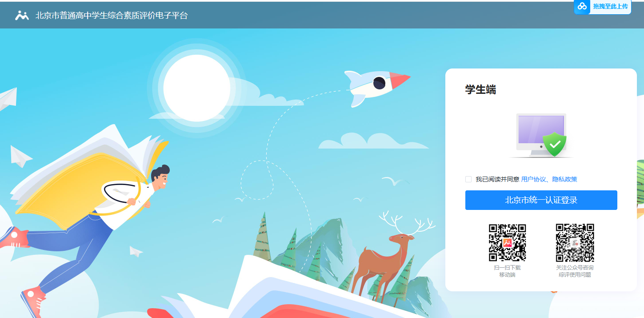Click the paper airplane near left edge

(x=8, y=99)
